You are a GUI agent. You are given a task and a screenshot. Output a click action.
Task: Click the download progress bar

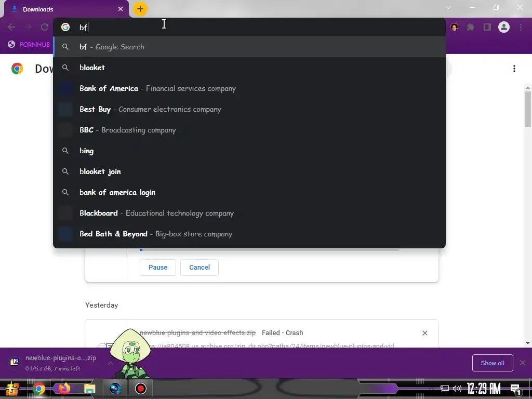click(x=270, y=250)
